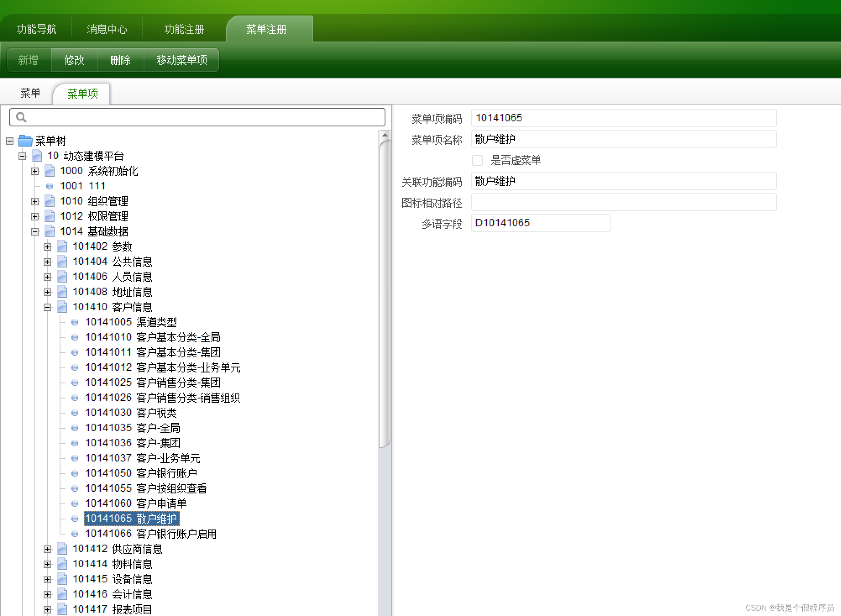Screen dimensions: 841x616
Task: Toggle the 是否虚菜单 checkbox
Action: pos(477,160)
